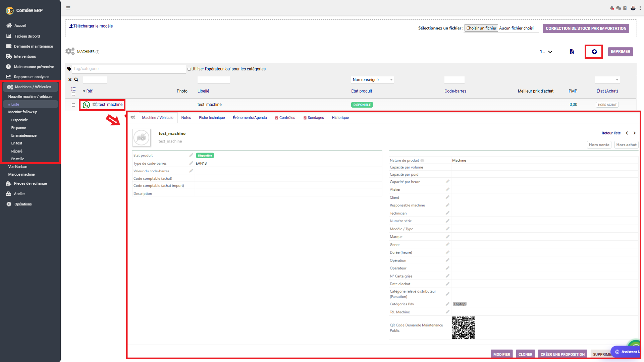
Task: Click the IMPRIMER button
Action: tap(620, 52)
